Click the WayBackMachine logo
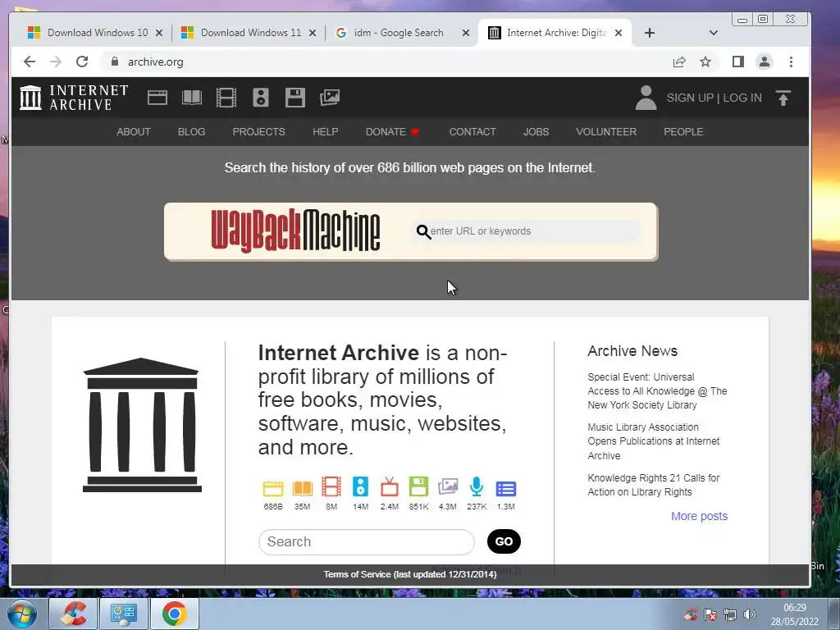 [295, 231]
